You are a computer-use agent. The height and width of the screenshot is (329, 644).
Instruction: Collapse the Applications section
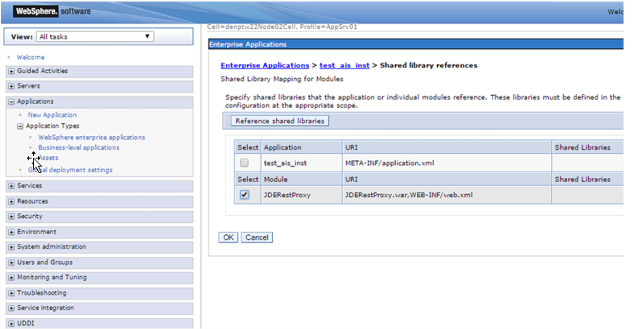(11, 101)
